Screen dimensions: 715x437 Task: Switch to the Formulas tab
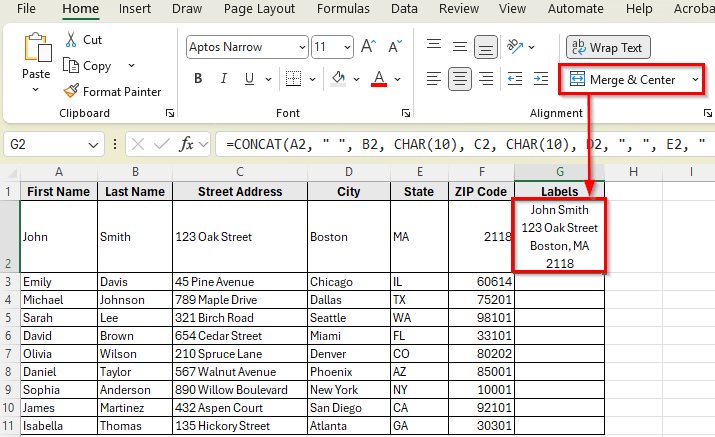click(x=343, y=9)
